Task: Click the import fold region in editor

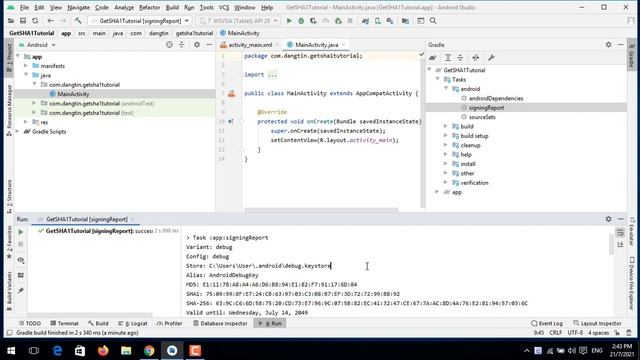Action: coord(272,75)
